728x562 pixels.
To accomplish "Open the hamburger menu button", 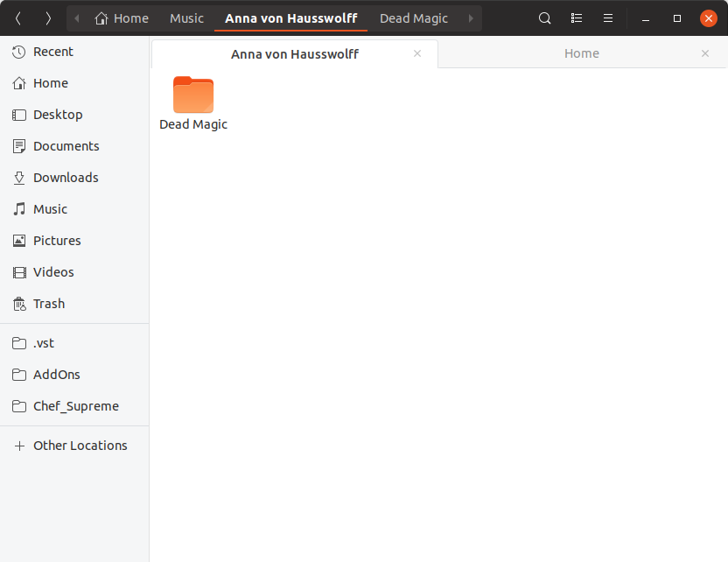I will (x=608, y=18).
